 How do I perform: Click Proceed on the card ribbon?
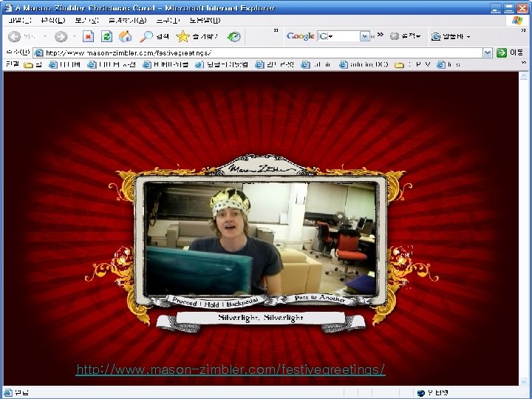click(x=185, y=301)
